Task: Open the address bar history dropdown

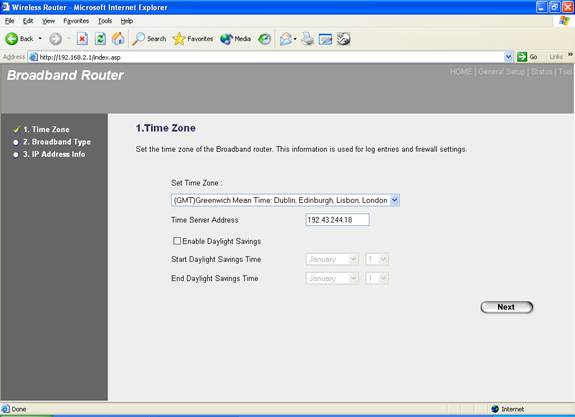Action: (508, 57)
